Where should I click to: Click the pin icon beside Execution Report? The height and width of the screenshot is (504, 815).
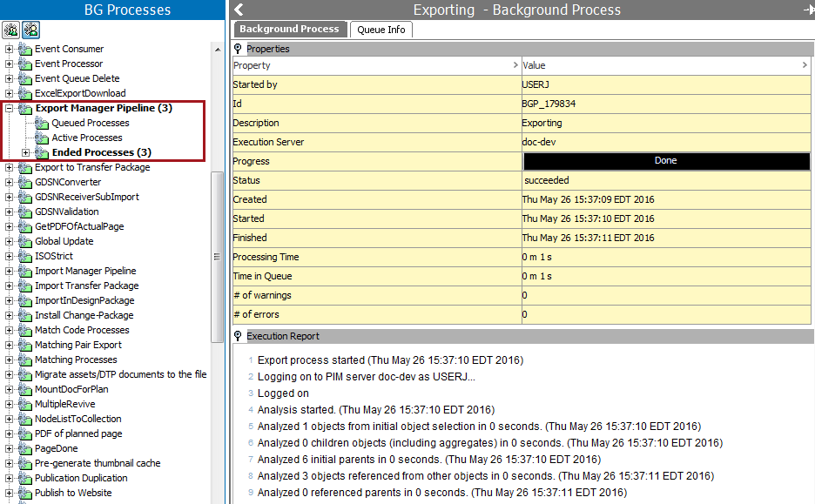[238, 336]
